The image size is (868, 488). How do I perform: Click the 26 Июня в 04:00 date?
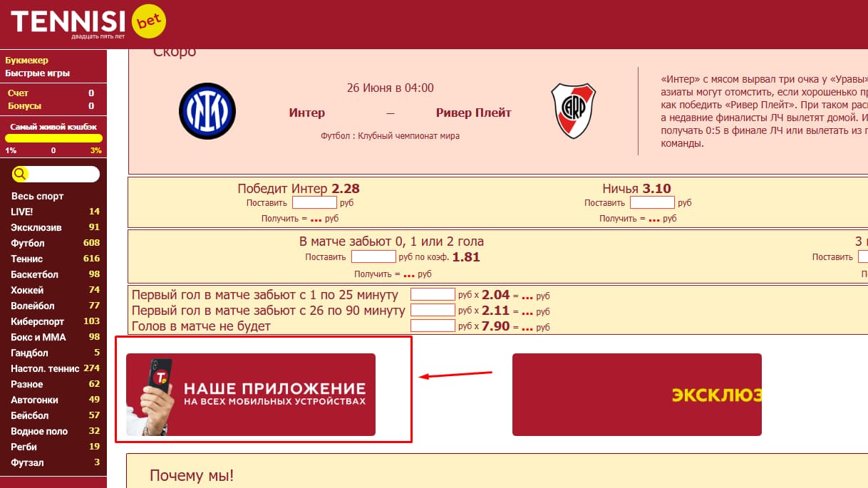click(x=390, y=88)
